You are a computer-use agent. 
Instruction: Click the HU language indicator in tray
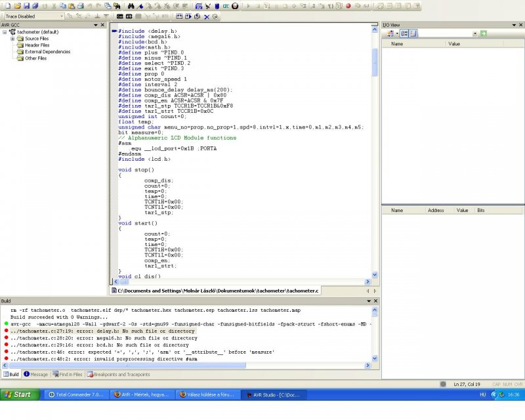pyautogui.click(x=482, y=394)
